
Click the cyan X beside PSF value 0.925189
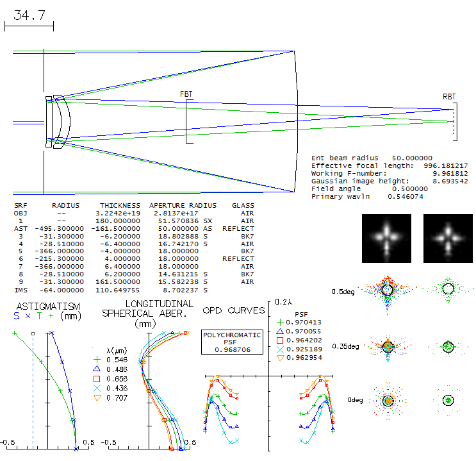[279, 349]
